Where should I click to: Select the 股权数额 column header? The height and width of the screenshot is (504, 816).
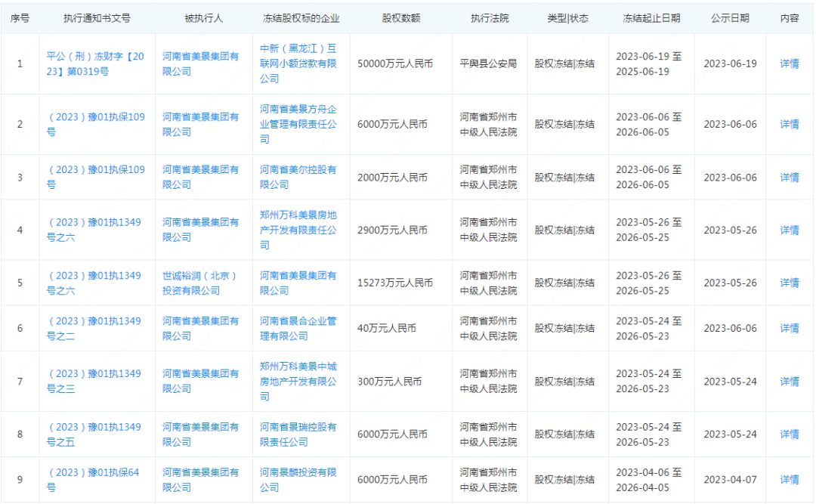click(x=400, y=18)
